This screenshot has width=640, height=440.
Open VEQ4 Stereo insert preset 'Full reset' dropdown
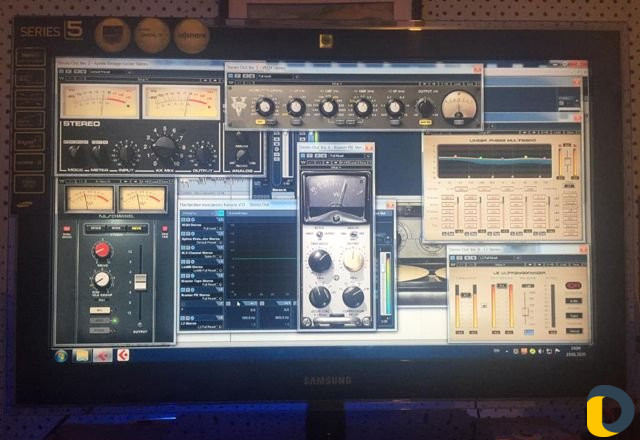point(210,229)
